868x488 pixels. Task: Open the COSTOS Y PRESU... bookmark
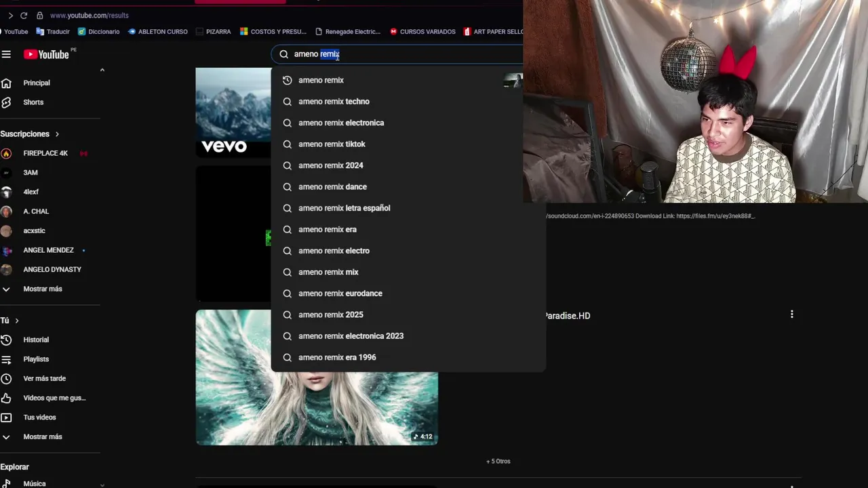click(273, 31)
